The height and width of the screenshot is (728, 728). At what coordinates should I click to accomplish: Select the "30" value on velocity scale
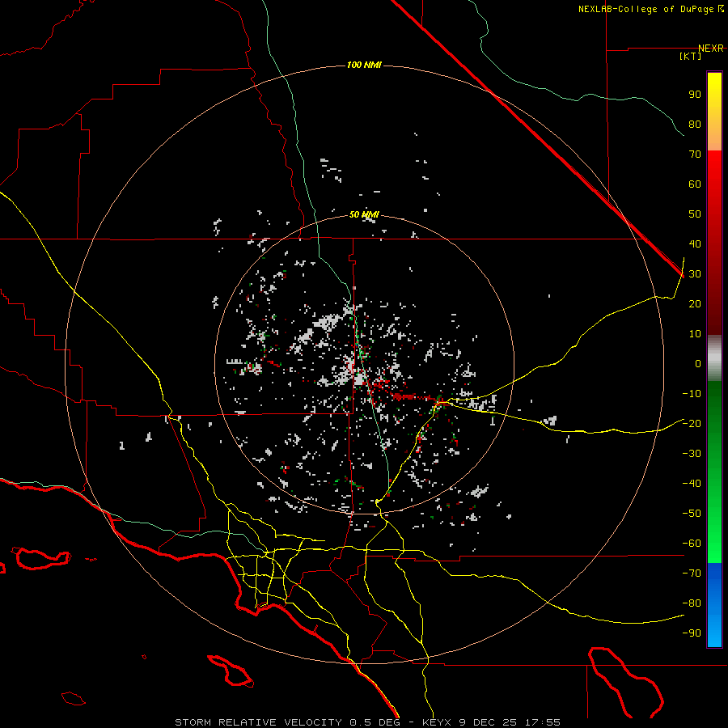[x=695, y=274]
